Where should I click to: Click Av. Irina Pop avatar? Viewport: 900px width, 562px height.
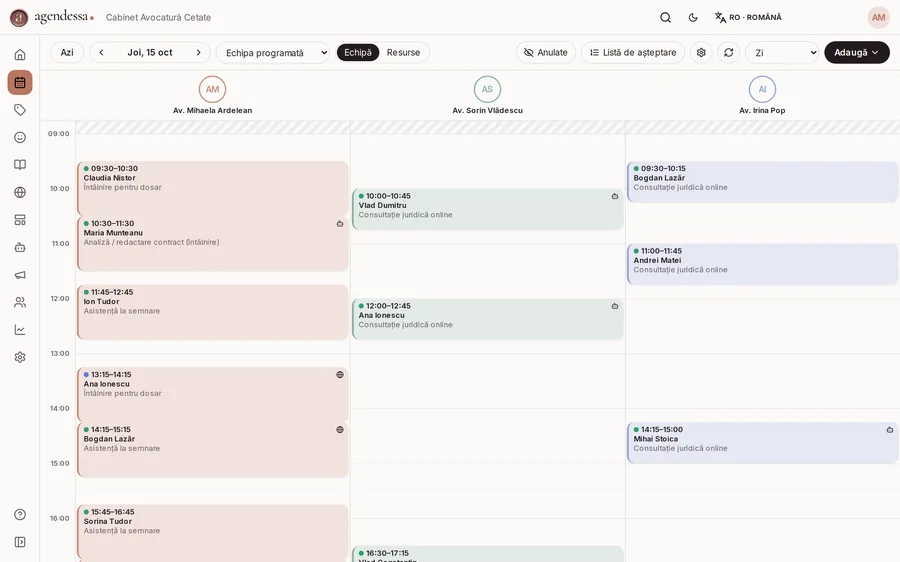(762, 90)
